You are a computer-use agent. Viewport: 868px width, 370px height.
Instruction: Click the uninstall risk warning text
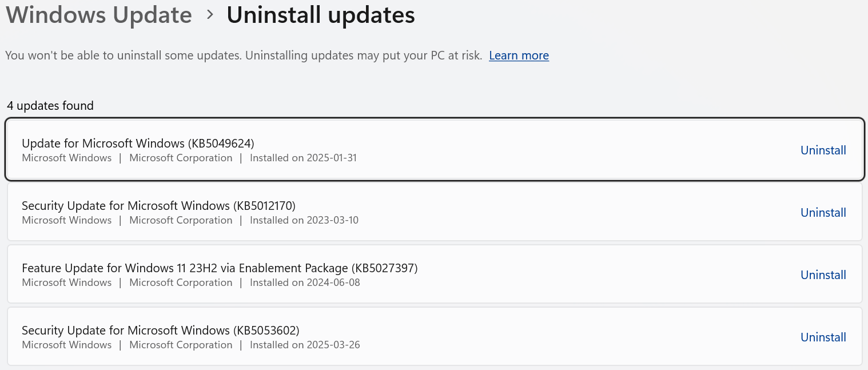coord(244,55)
